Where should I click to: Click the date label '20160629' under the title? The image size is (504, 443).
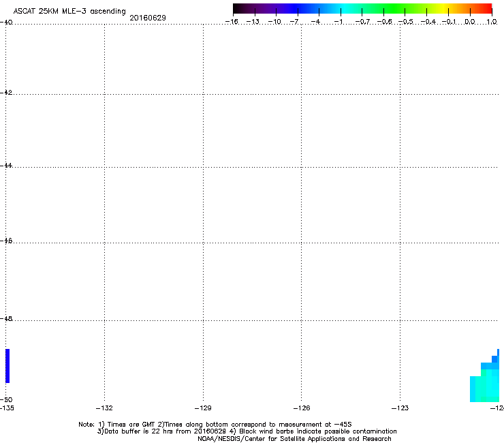[x=148, y=18]
